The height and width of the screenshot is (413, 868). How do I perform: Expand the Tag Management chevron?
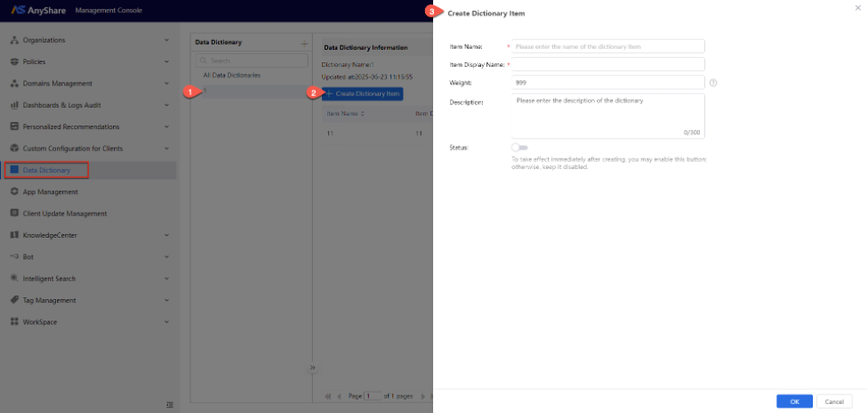click(x=166, y=300)
